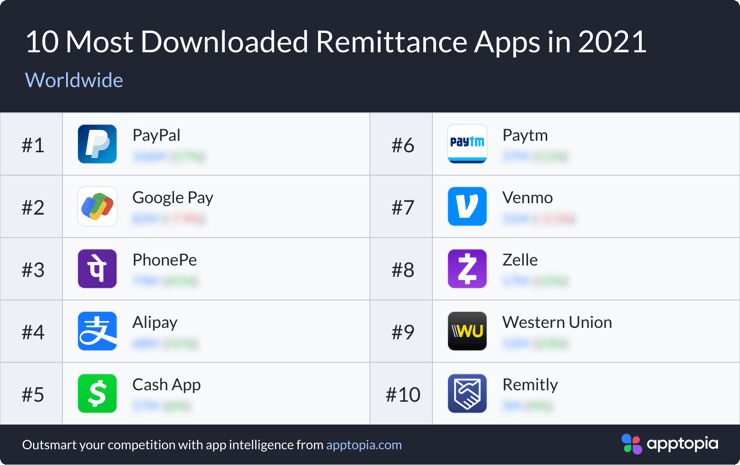Click the Western Union app icon
The height and width of the screenshot is (465, 740).
point(467,332)
